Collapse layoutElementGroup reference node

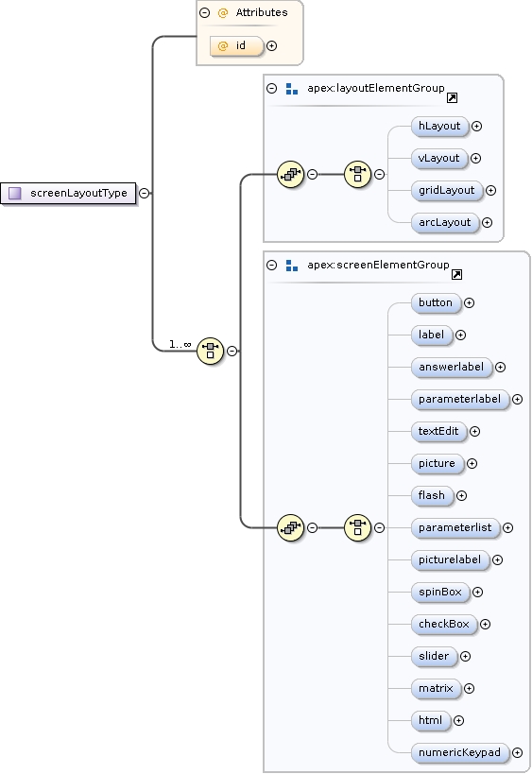tap(313, 174)
